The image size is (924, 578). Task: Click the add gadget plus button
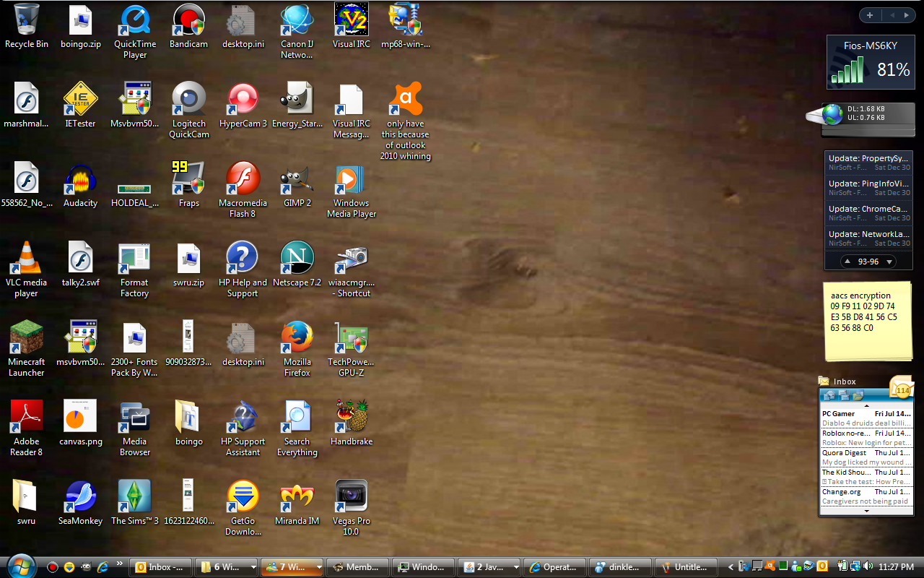[870, 15]
